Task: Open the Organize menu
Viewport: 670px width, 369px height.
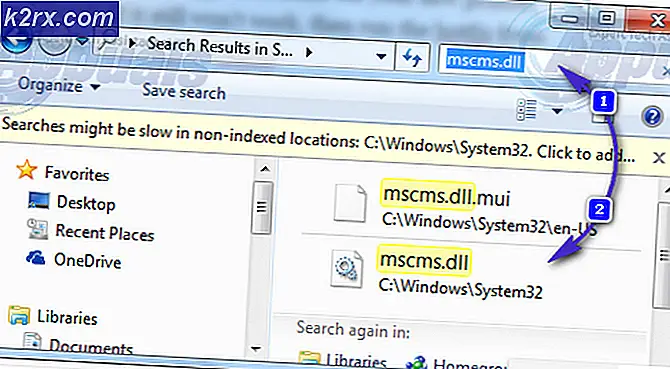Action: pyautogui.click(x=59, y=85)
